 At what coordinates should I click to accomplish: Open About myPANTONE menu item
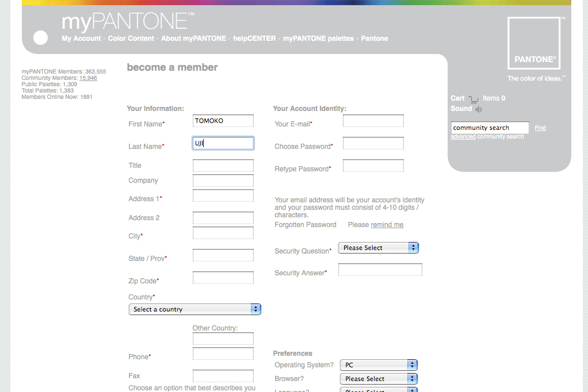[x=193, y=39]
